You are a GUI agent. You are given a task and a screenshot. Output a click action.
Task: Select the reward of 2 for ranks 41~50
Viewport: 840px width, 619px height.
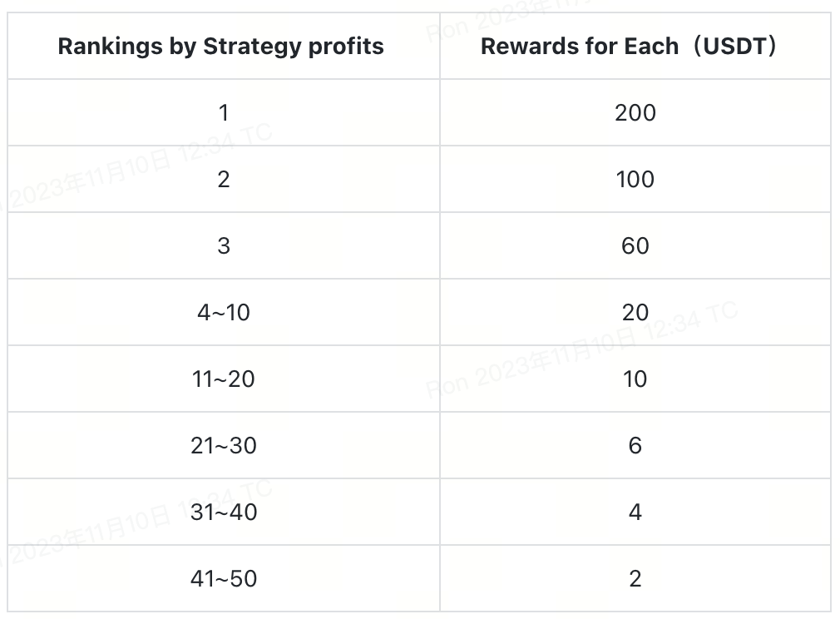[635, 578]
